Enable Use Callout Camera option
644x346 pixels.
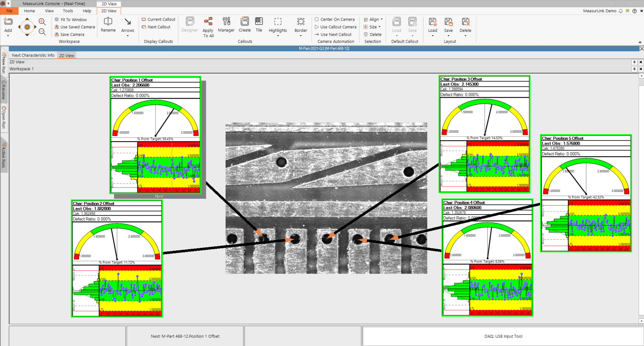[335, 27]
